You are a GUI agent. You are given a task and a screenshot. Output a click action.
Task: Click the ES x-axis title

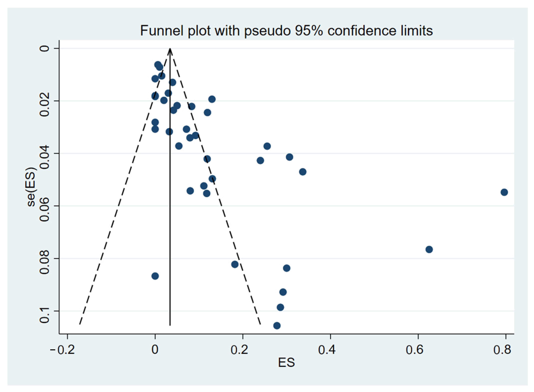coord(286,363)
